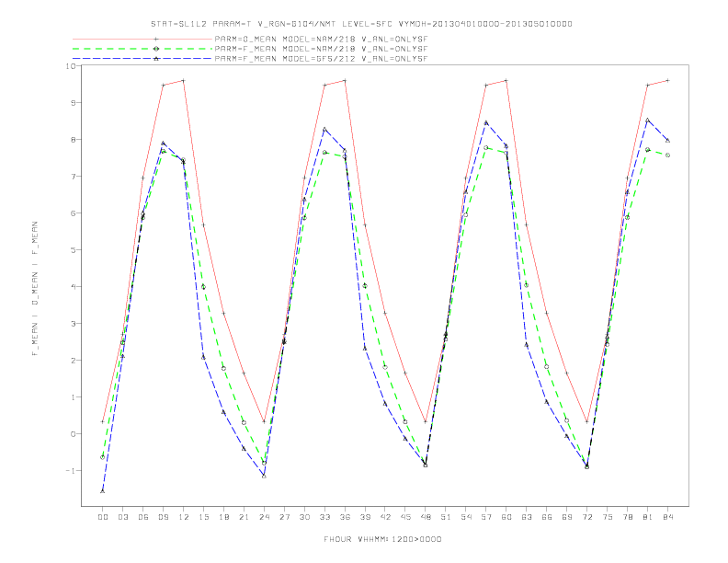Click x-axis tick label 00

103,517
